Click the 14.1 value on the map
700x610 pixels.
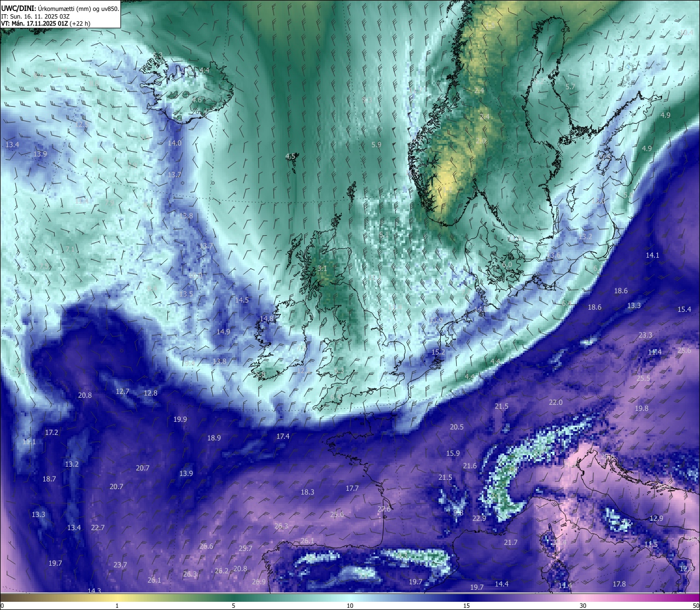pyautogui.click(x=652, y=255)
